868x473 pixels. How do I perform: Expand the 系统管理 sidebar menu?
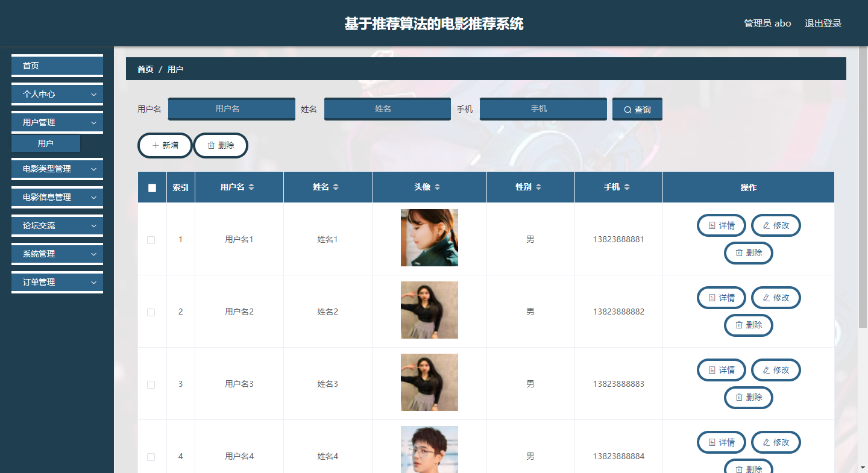tap(57, 254)
